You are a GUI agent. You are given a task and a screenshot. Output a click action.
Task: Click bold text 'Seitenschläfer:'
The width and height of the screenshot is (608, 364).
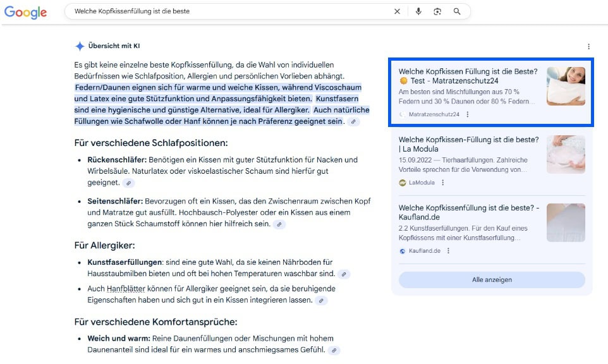pos(115,201)
